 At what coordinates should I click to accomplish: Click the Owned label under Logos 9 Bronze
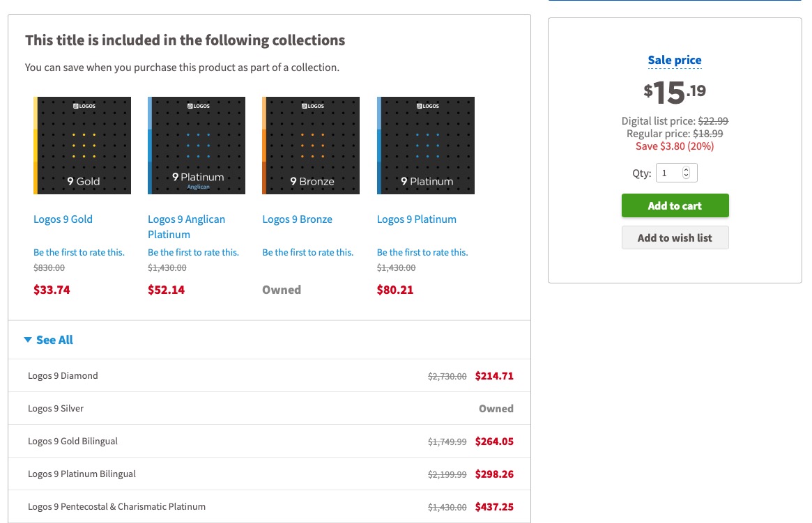pyautogui.click(x=282, y=290)
